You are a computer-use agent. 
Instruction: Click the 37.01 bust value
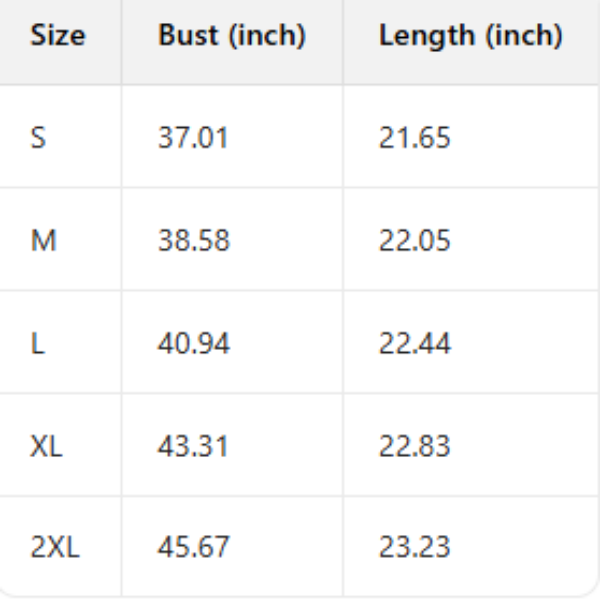click(x=193, y=138)
